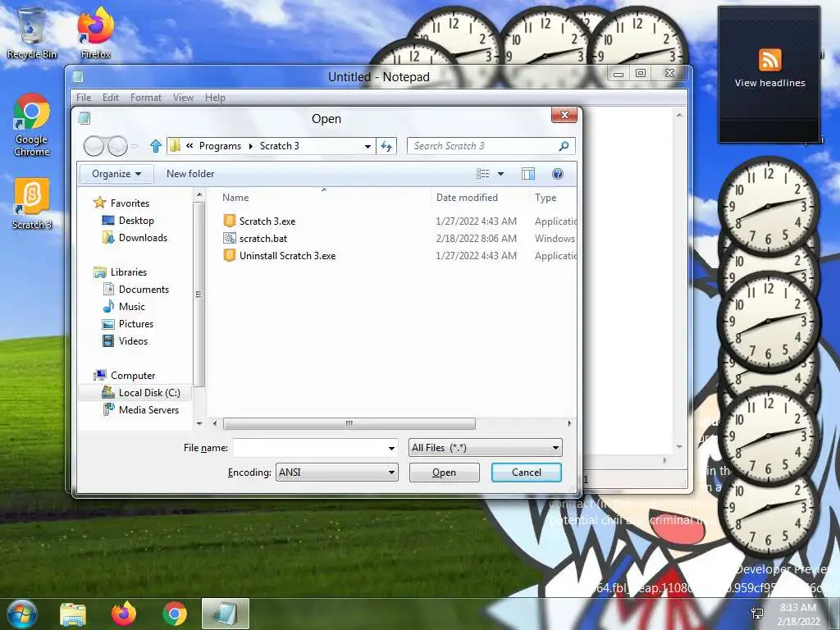Change view using the view icon
The width and height of the screenshot is (840, 630).
[x=482, y=174]
